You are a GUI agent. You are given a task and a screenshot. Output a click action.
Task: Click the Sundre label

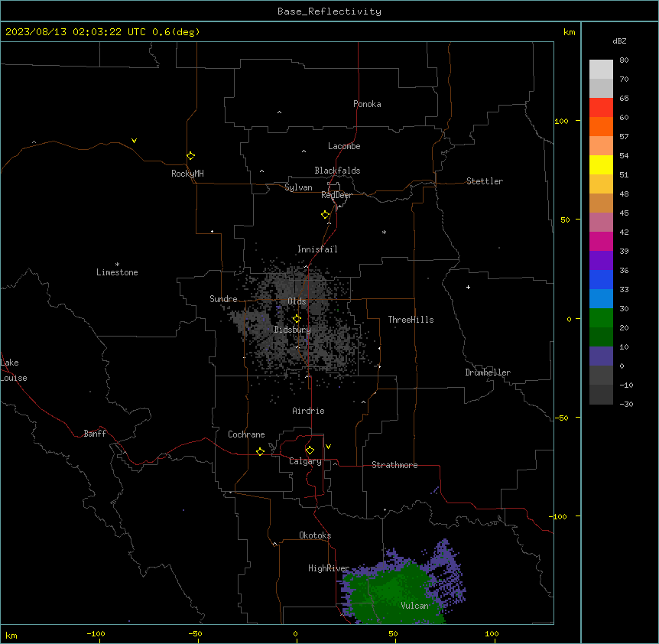[223, 299]
